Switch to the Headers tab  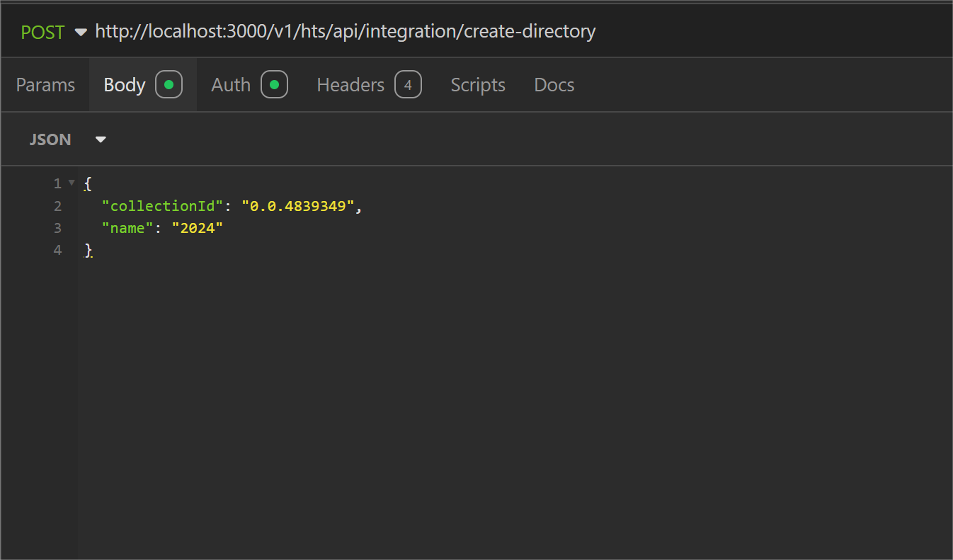point(350,84)
